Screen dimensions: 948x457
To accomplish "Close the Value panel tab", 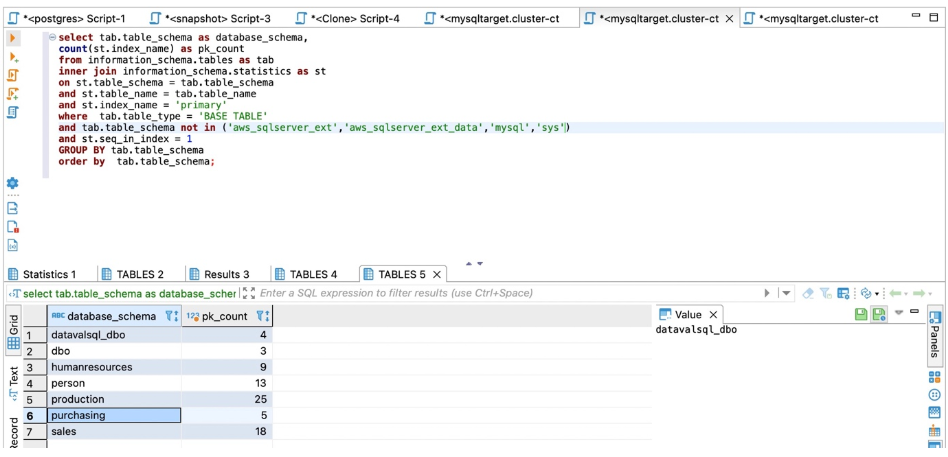I will [x=712, y=315].
